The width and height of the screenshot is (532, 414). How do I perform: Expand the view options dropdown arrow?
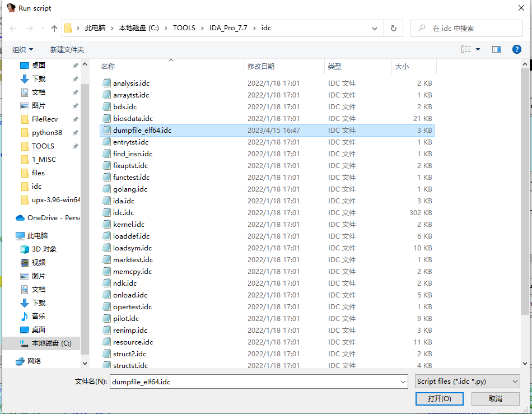coord(478,49)
